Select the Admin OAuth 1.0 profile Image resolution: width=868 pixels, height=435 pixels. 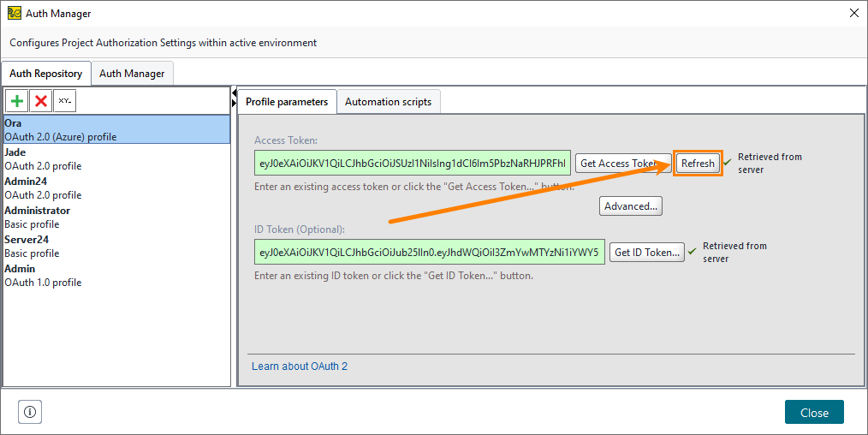(x=116, y=275)
